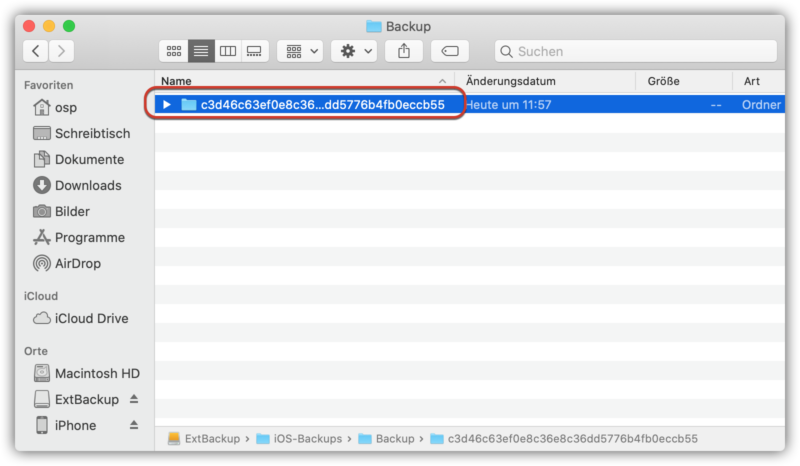Select ExtBackup volume in the sidebar
Viewport: 800px width, 466px height.
[x=77, y=400]
